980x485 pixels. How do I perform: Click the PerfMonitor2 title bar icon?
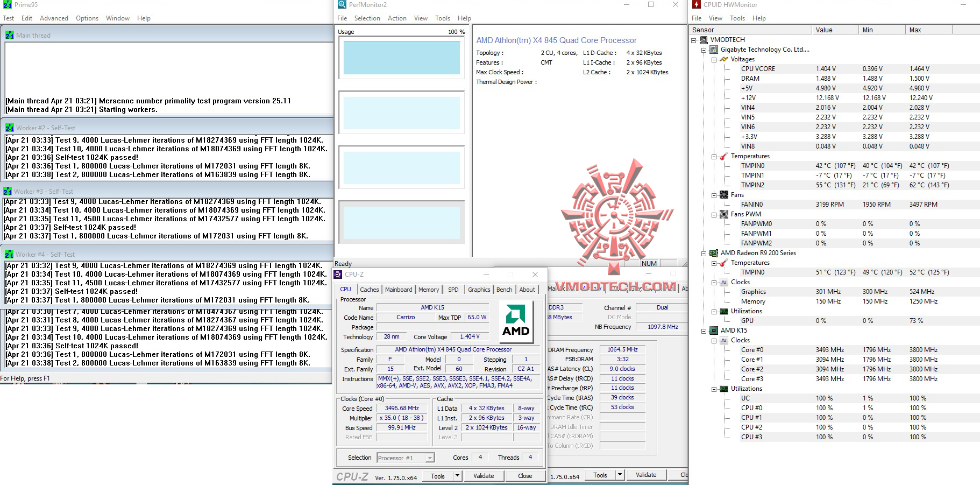tap(342, 4)
